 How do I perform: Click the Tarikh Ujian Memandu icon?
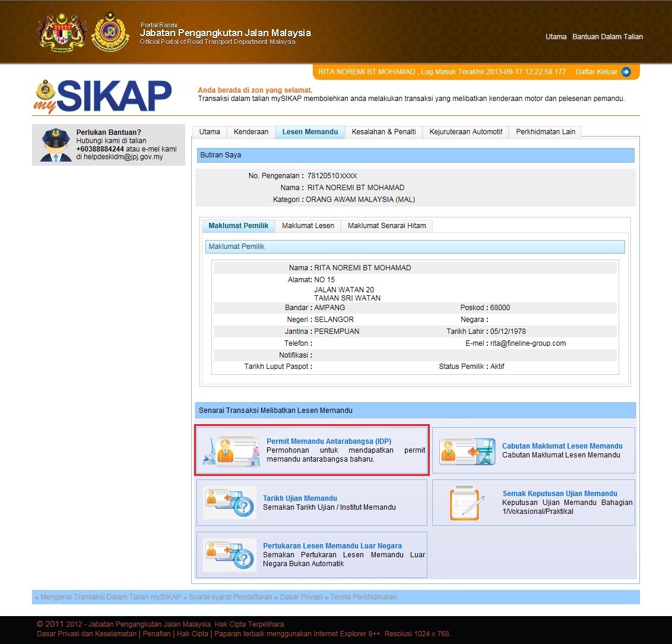[x=229, y=503]
